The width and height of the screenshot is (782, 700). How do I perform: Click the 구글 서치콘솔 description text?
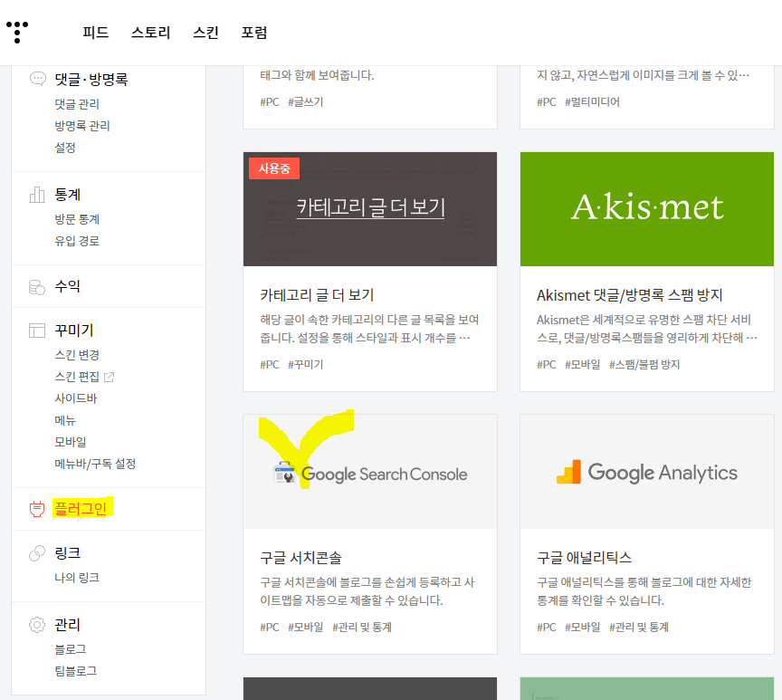367,591
